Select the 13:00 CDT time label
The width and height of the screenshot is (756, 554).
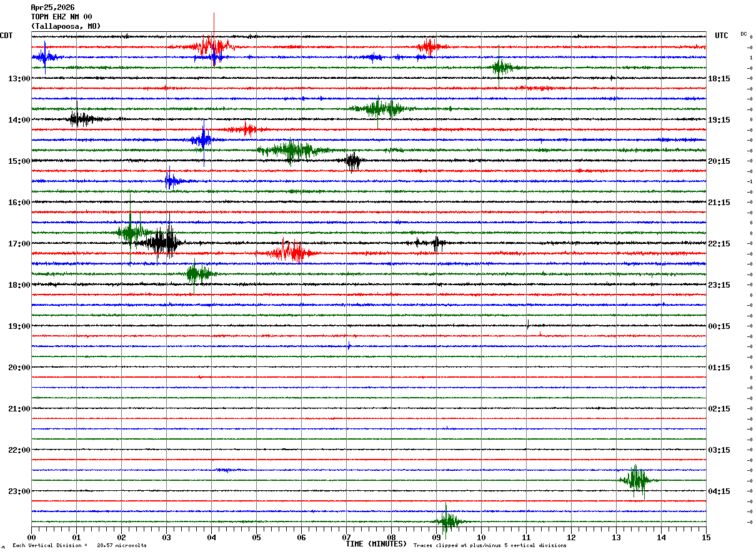[19, 79]
